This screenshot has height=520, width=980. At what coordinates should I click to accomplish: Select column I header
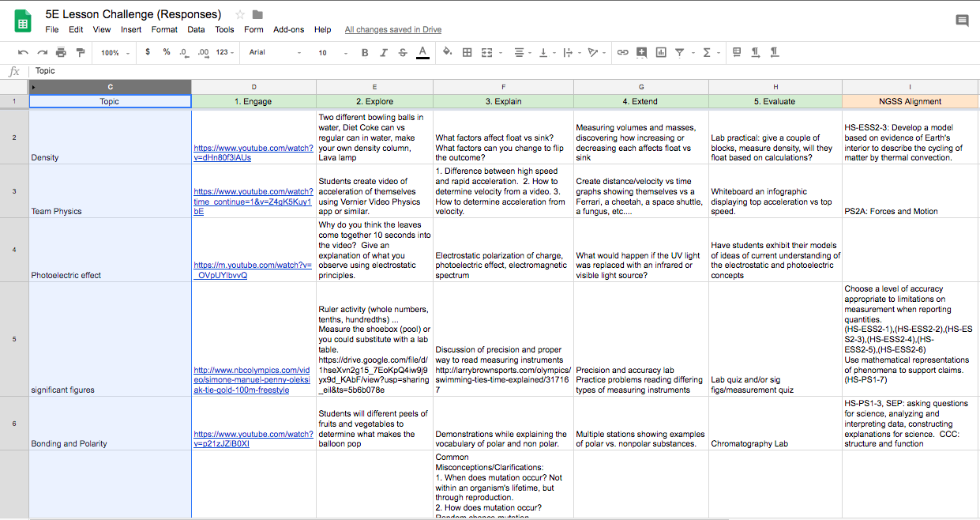click(x=911, y=87)
